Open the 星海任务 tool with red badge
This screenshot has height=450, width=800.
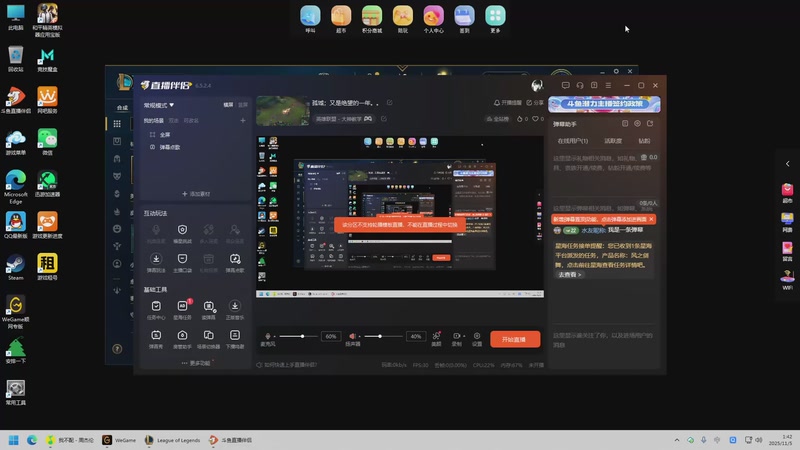click(182, 309)
